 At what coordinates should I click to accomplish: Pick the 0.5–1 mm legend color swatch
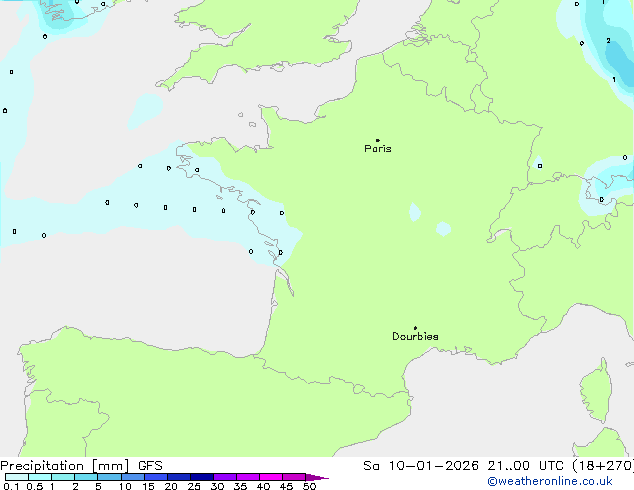pos(40,477)
